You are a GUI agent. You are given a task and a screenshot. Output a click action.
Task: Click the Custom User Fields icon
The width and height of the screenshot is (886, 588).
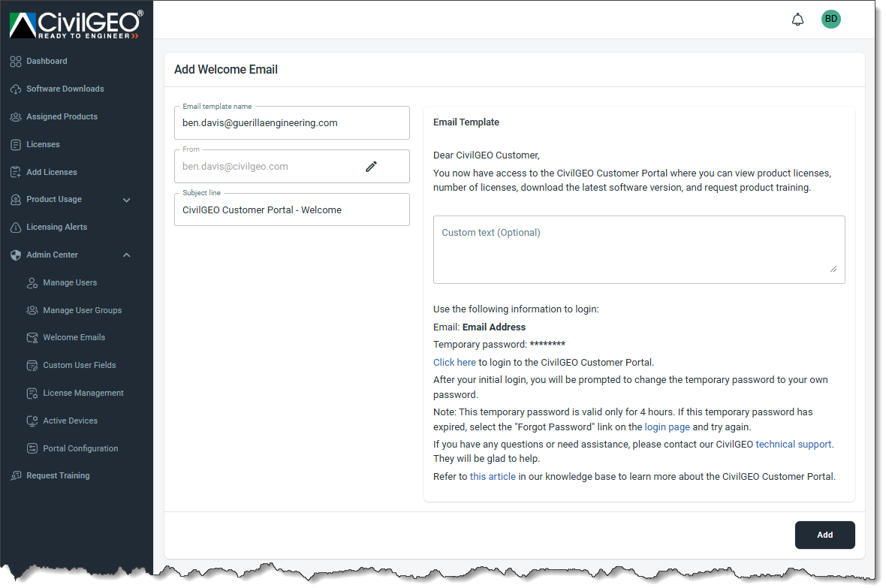click(32, 365)
